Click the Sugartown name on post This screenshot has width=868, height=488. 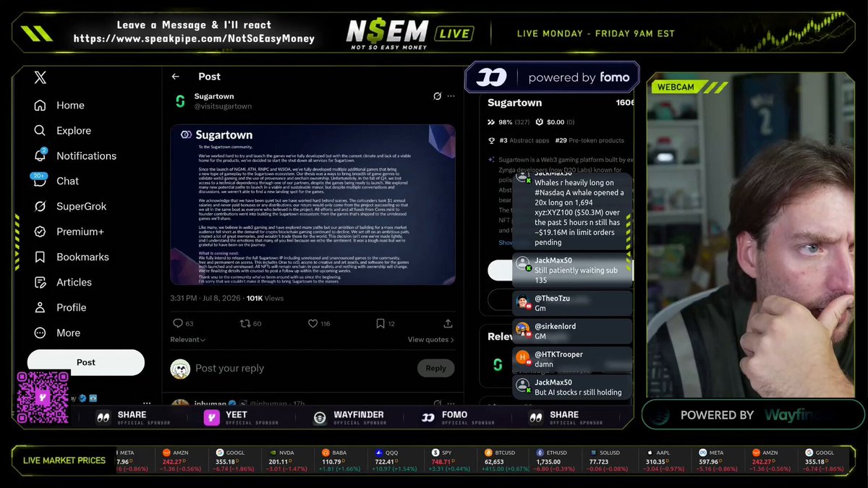213,96
